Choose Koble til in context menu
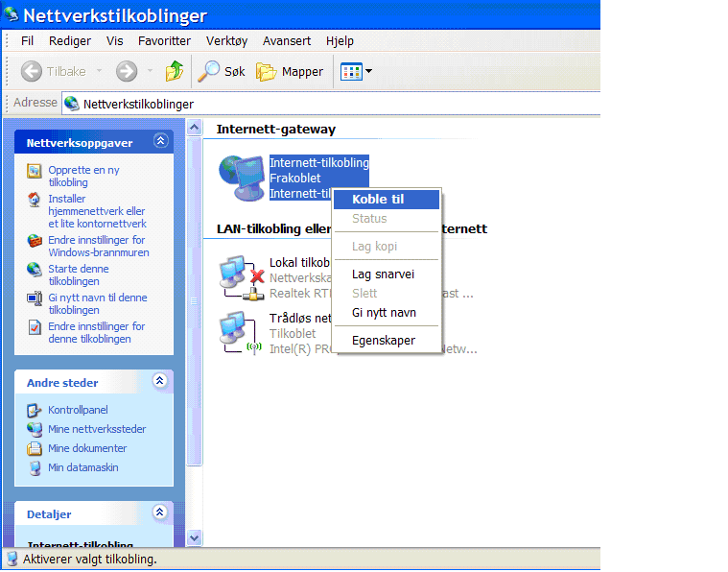Viewport: 728px width, 572px height. click(x=387, y=200)
